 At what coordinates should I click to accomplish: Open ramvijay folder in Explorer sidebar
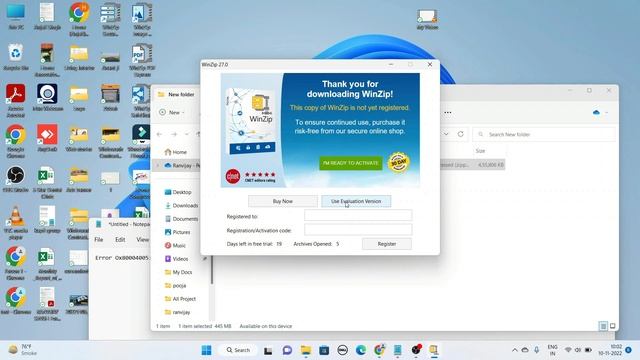(178, 312)
